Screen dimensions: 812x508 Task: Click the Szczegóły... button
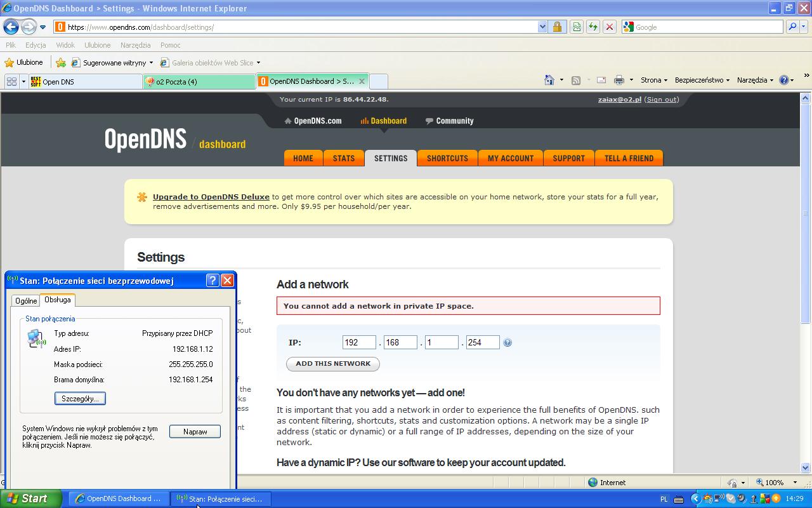(x=80, y=398)
